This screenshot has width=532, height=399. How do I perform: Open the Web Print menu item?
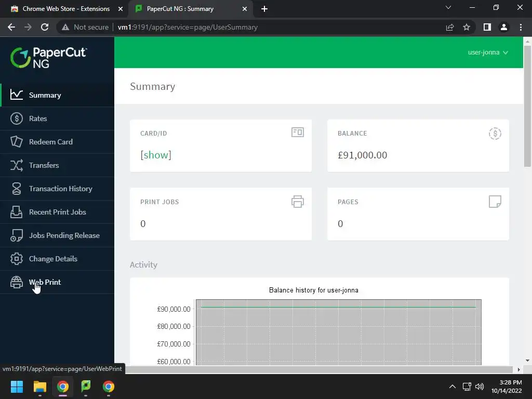click(57, 282)
